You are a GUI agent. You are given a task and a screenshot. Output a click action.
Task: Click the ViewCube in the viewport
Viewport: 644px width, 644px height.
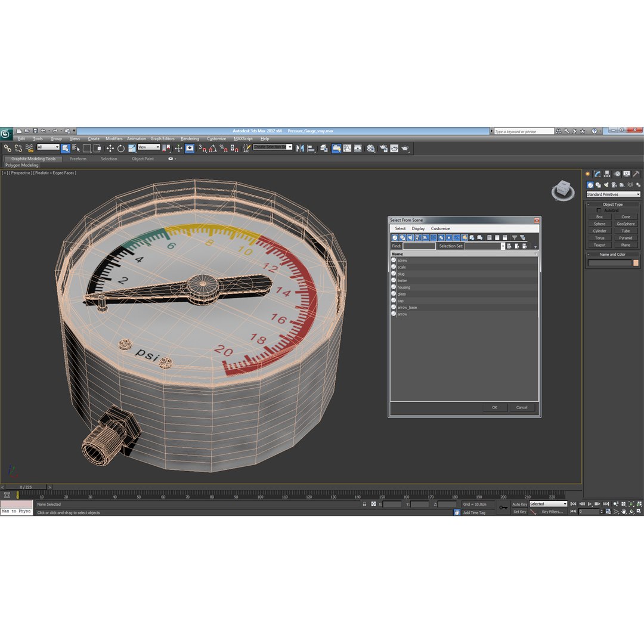pyautogui.click(x=563, y=191)
